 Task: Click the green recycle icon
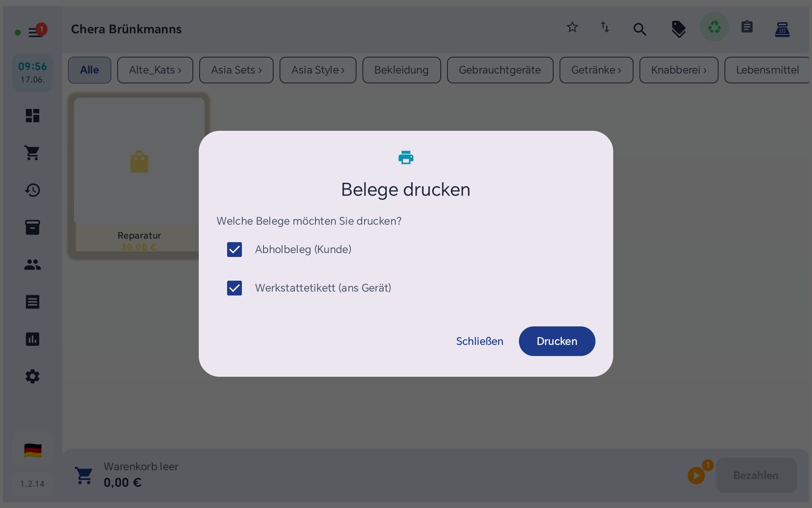714,28
